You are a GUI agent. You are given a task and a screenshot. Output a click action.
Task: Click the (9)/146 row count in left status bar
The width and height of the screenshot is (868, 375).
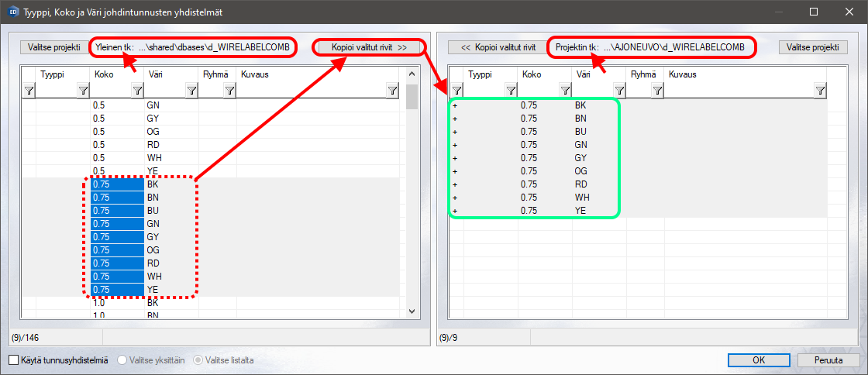pyautogui.click(x=25, y=337)
